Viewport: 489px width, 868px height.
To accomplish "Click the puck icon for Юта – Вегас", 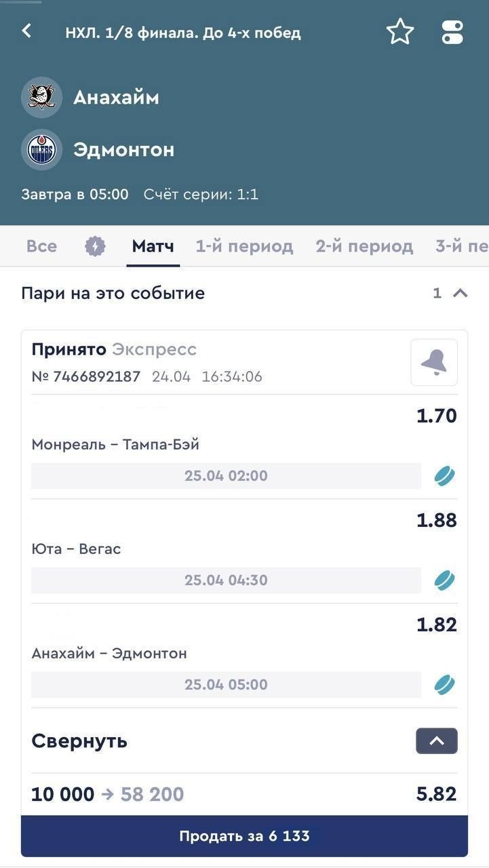I will 444,580.
